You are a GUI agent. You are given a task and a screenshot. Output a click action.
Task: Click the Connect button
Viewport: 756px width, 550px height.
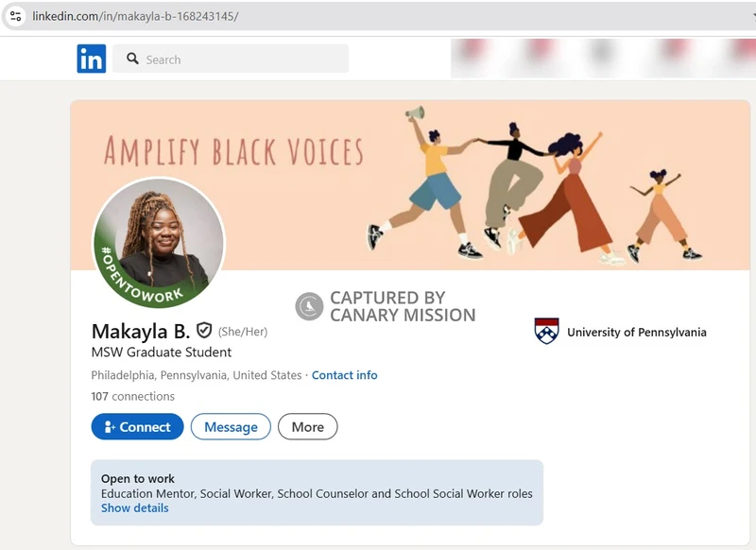click(x=137, y=426)
